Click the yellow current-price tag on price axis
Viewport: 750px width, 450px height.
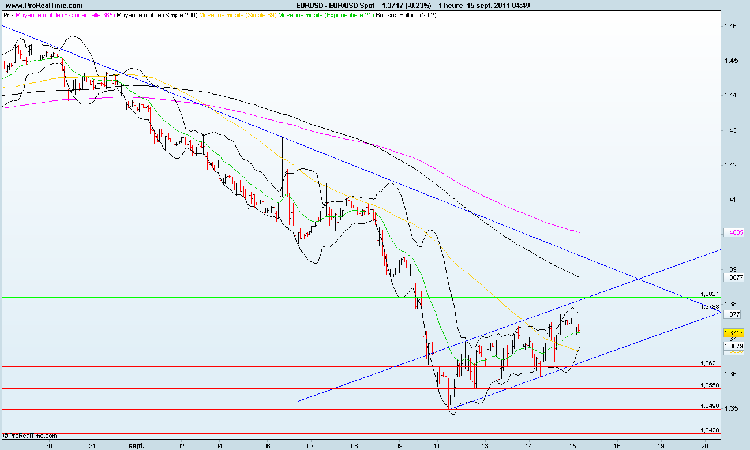point(734,333)
